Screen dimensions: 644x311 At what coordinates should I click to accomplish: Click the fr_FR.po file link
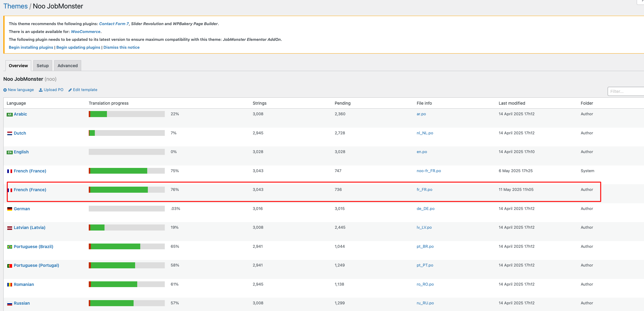[424, 190]
